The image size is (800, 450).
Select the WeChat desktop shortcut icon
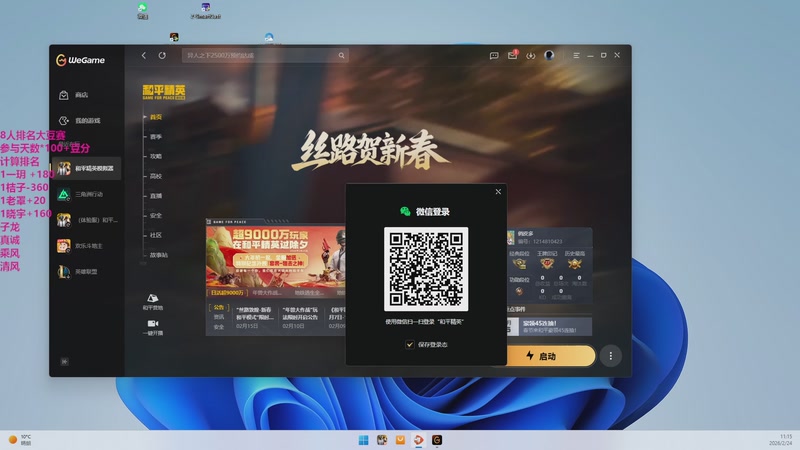(142, 11)
